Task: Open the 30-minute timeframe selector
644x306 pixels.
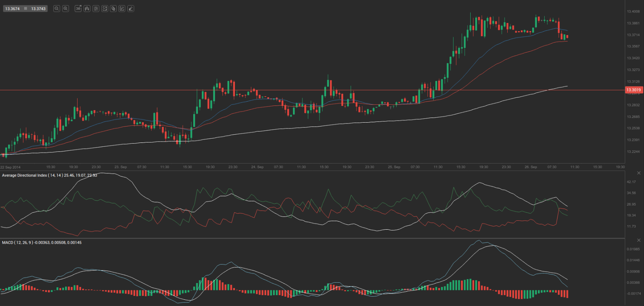Action: [x=78, y=9]
